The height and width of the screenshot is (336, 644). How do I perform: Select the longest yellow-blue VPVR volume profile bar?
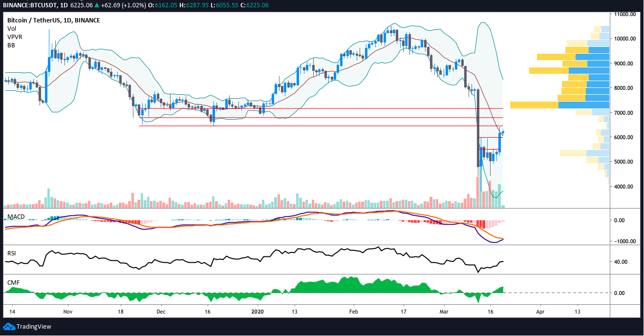click(559, 105)
